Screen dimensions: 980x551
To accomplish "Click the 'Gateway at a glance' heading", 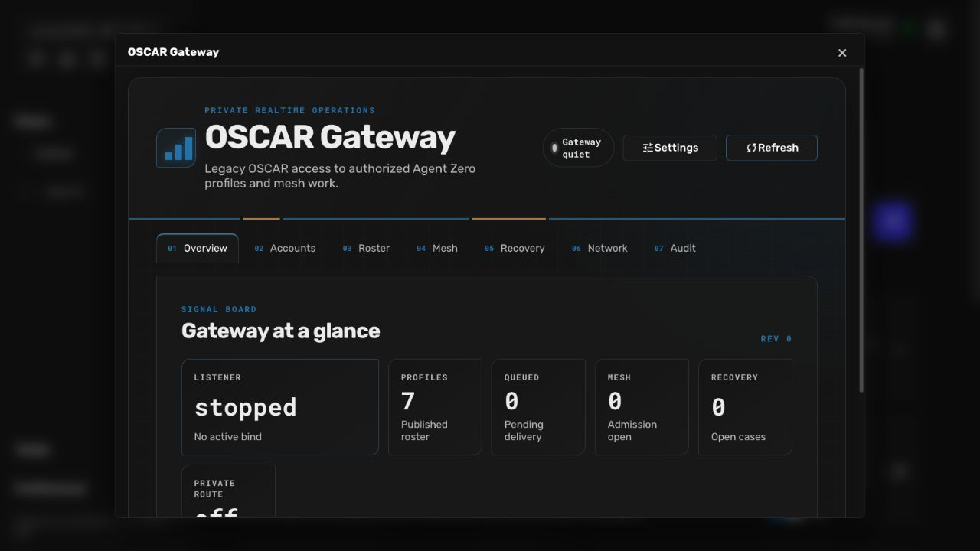I will [x=280, y=331].
